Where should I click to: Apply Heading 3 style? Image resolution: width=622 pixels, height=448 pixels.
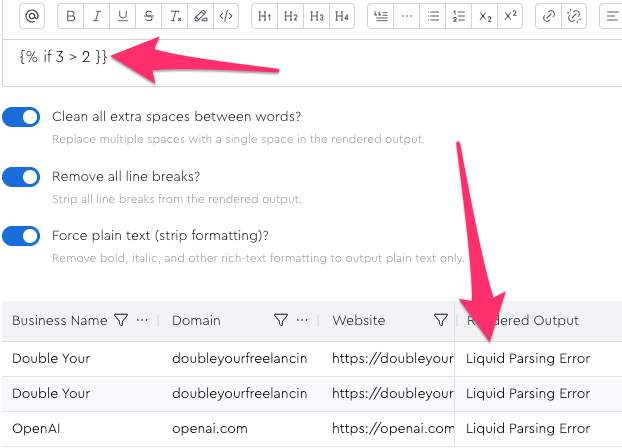316,16
